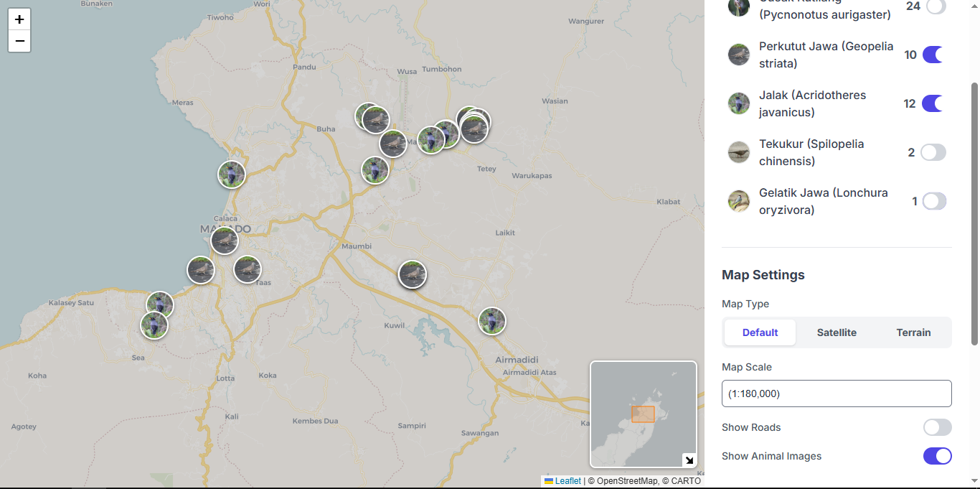This screenshot has width=980, height=489.
Task: Click the map zoom out minus button
Action: [19, 41]
